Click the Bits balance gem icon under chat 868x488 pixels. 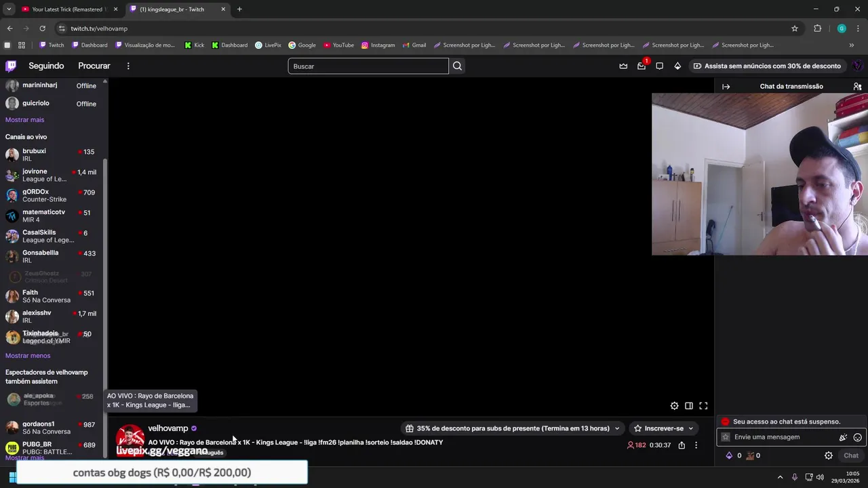(x=730, y=455)
